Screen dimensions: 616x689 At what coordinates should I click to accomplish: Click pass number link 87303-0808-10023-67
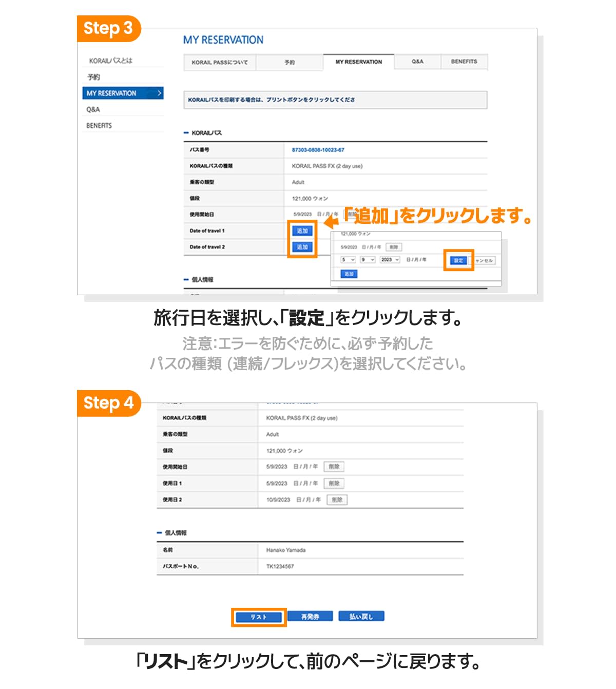(x=318, y=150)
